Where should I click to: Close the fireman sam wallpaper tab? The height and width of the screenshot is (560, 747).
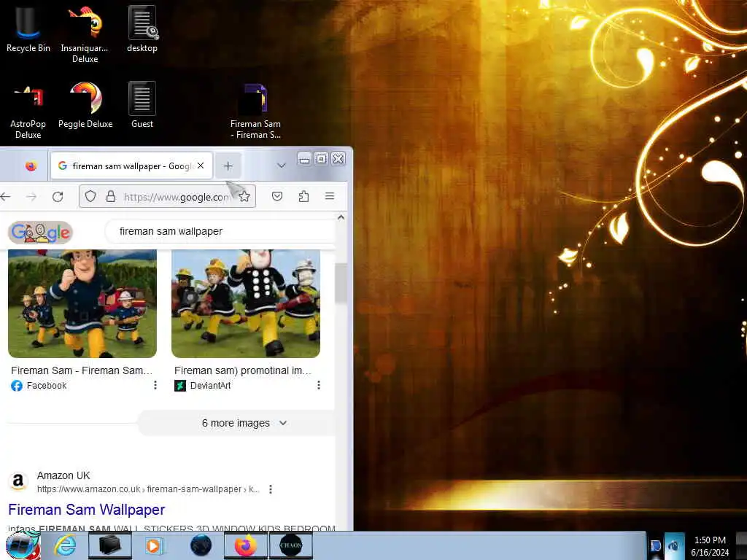tap(201, 166)
